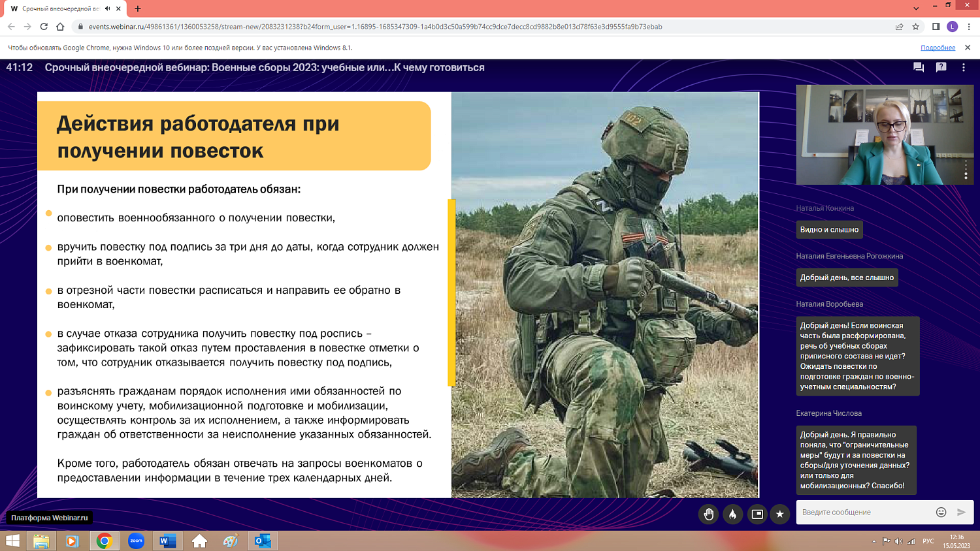Open Outlook from the taskbar
Image resolution: width=980 pixels, height=551 pixels.
[x=263, y=541]
